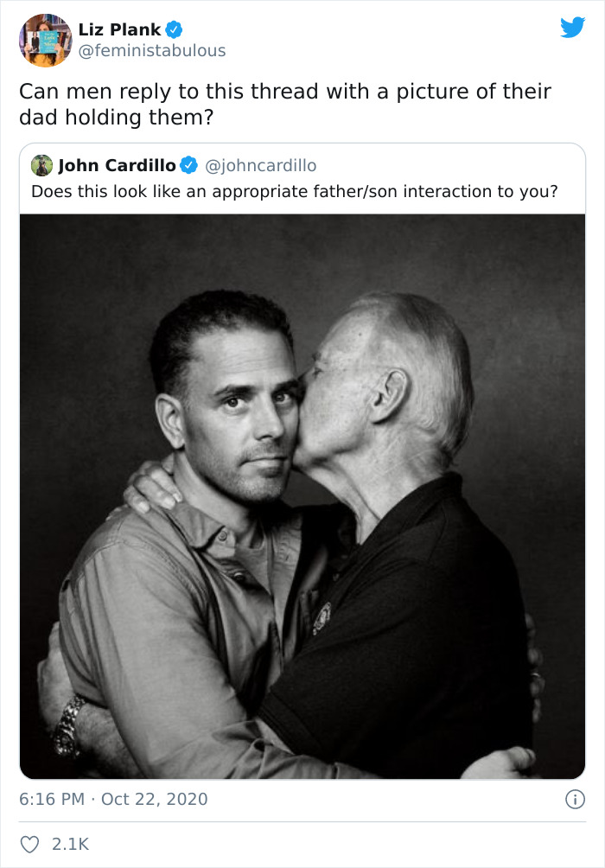
Task: Open the quoted black-and-white photo
Action: 302,496
